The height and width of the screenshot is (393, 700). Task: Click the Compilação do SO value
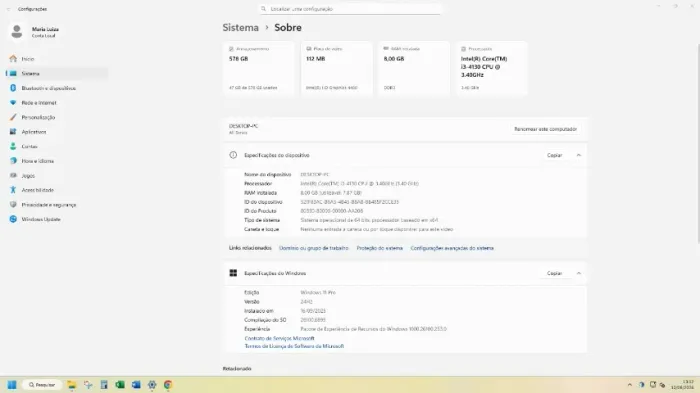(313, 320)
